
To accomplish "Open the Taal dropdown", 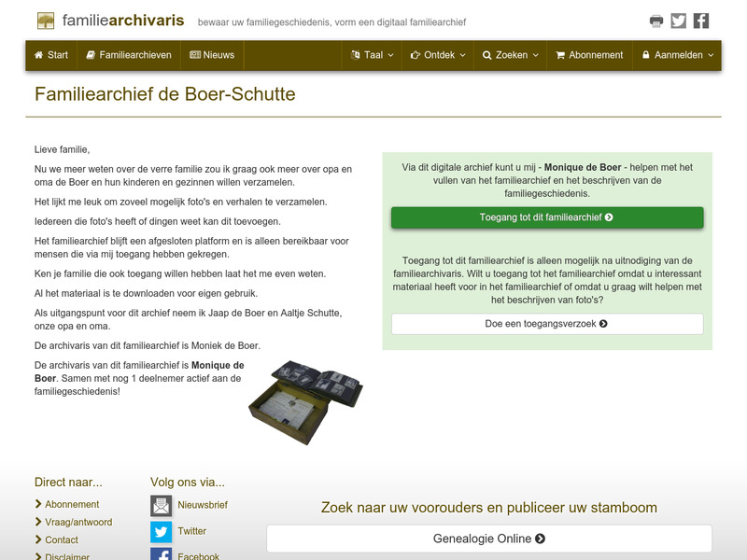I will [x=373, y=55].
